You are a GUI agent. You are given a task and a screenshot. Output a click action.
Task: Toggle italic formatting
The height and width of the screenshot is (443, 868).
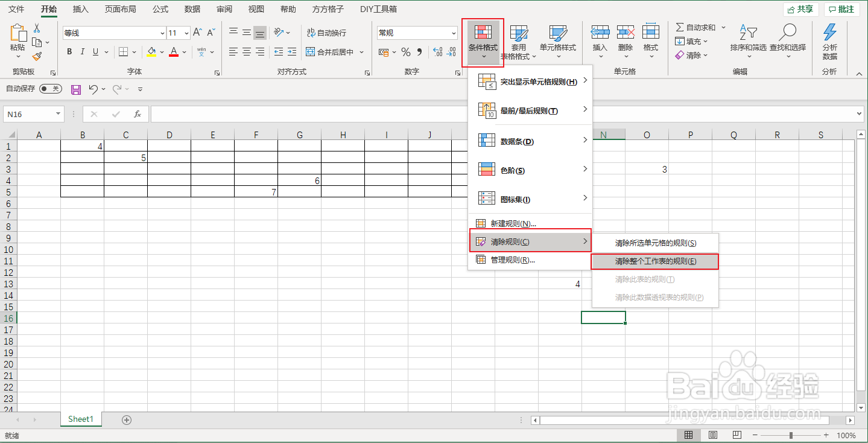pyautogui.click(x=82, y=52)
